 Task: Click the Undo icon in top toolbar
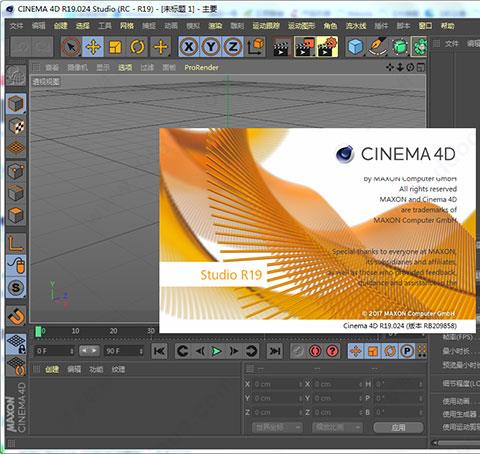[x=21, y=47]
